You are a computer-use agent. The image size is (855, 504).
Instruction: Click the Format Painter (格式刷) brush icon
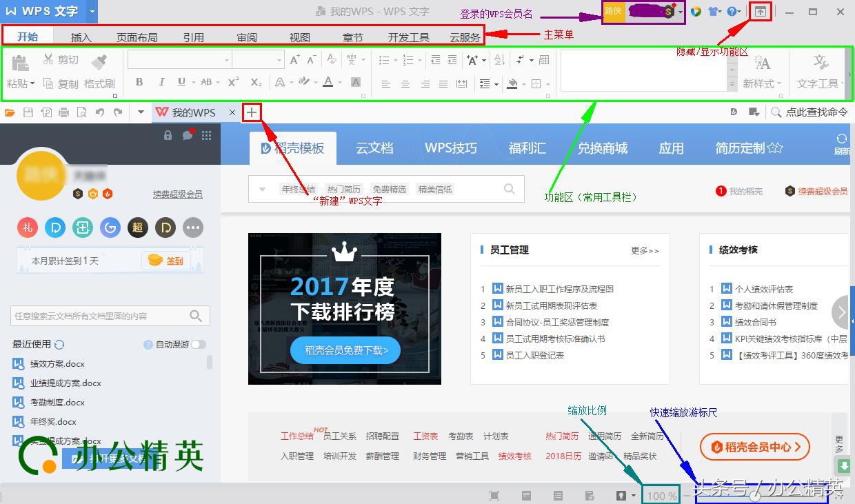tap(99, 62)
